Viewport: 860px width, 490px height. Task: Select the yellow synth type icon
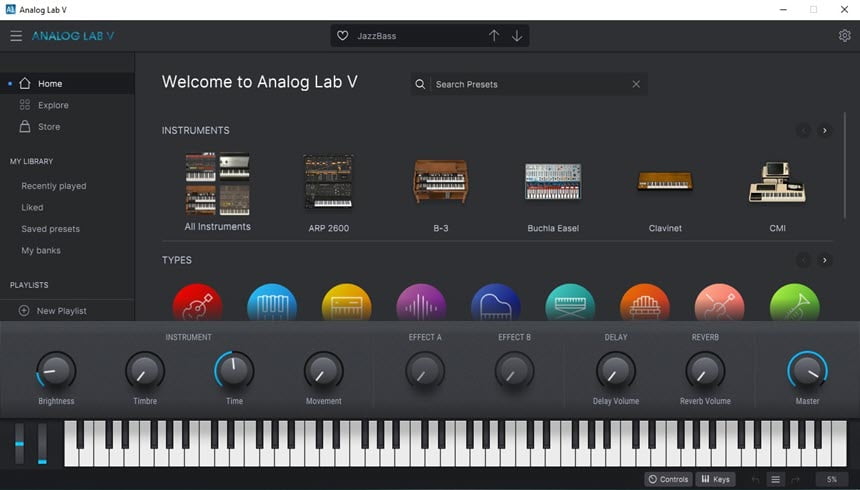pyautogui.click(x=347, y=302)
